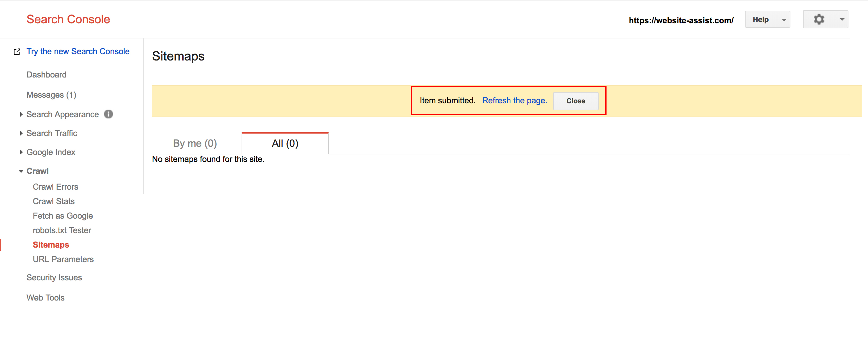Close the Item submitted notification
This screenshot has width=868, height=344.
coord(575,101)
